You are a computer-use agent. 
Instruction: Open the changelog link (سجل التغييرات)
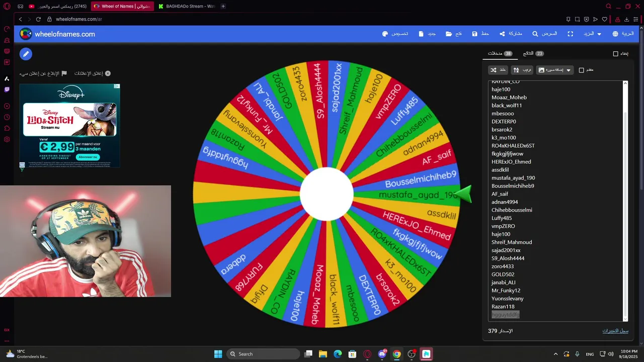tap(615, 331)
